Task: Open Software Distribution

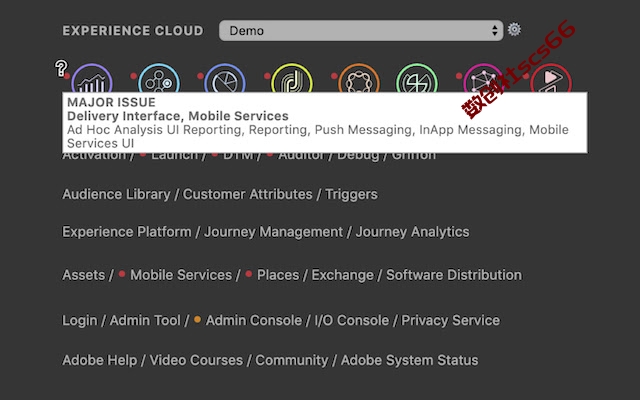Action: click(454, 275)
